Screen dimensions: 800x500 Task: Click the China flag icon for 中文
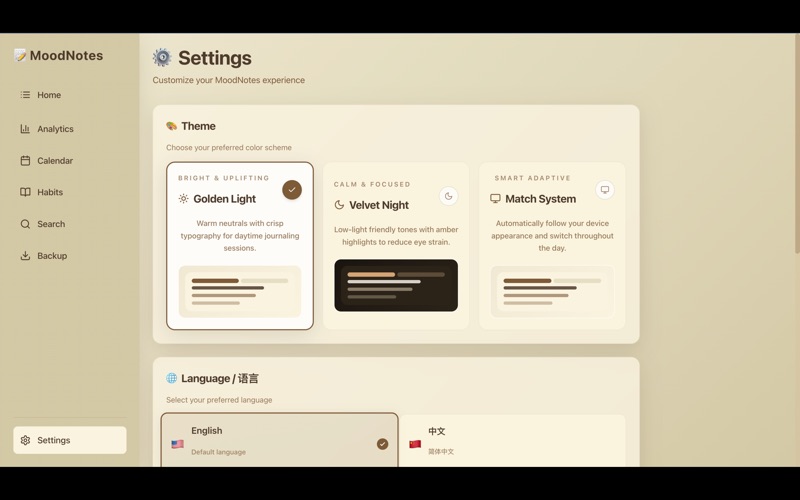[415, 444]
